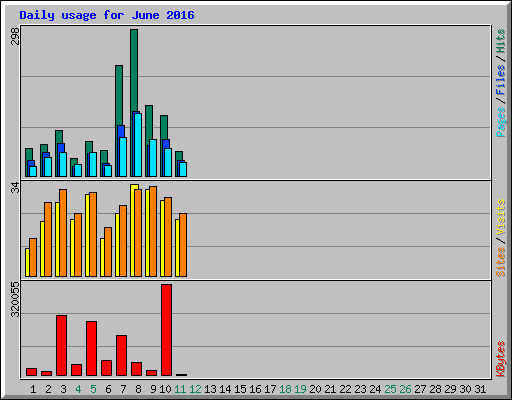Click the orange 'Sites' legend label

pyautogui.click(x=501, y=262)
